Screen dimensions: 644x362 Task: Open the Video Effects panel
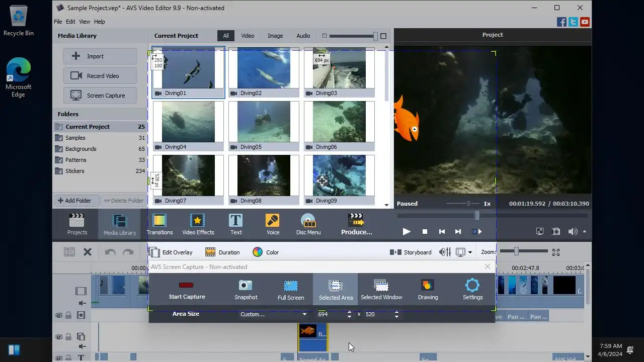[198, 224]
